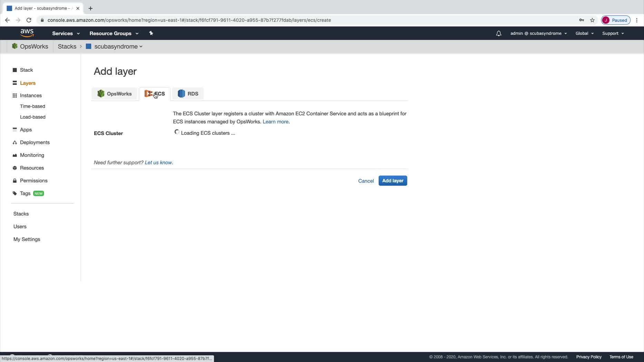Image resolution: width=644 pixels, height=362 pixels.
Task: Reload the page with the refresh icon
Action: (29, 20)
